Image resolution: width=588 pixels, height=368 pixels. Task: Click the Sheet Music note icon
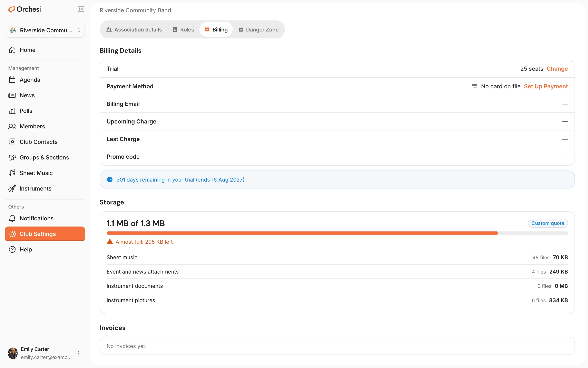point(12,173)
